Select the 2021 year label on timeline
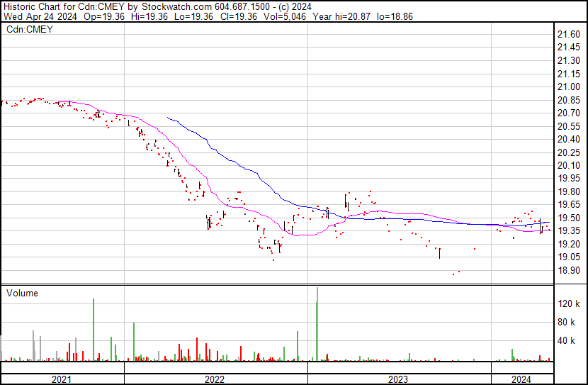The height and width of the screenshot is (385, 588). coord(62,379)
